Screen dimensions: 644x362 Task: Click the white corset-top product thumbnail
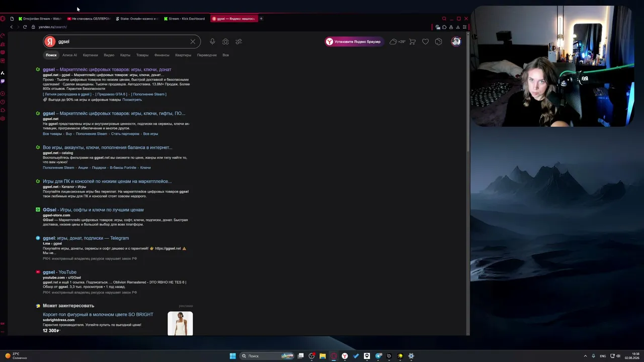180,323
